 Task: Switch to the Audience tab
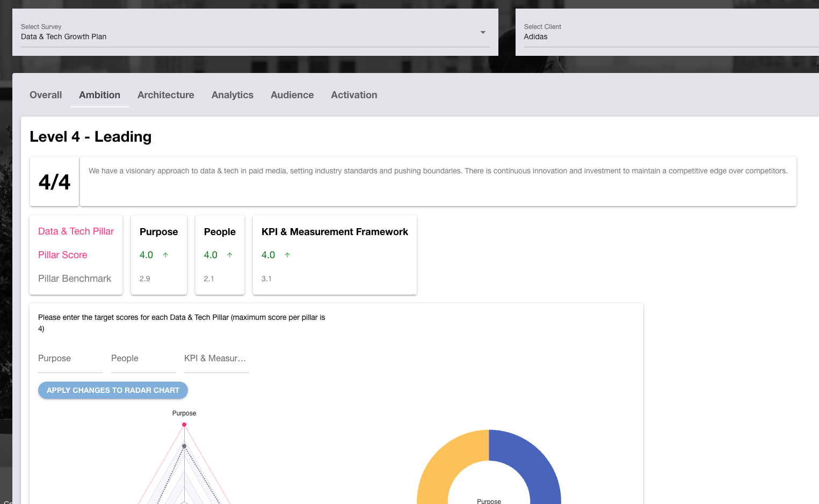coord(292,95)
